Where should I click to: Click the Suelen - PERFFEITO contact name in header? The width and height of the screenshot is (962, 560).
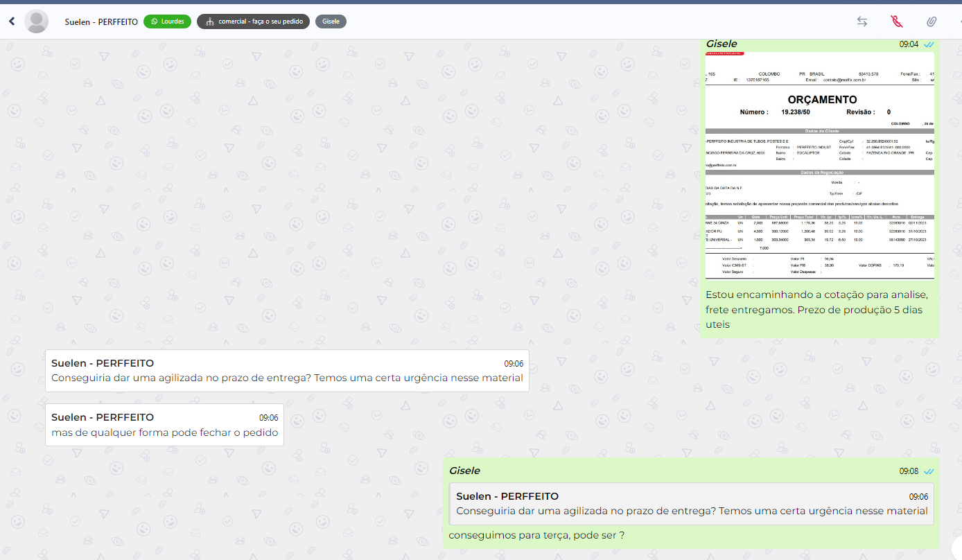101,21
